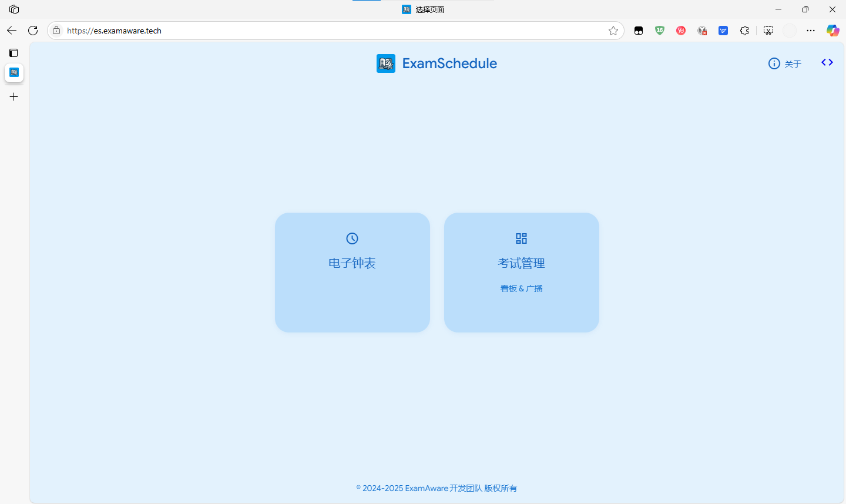Open Copilot from the toolbar
The image size is (846, 504).
click(x=832, y=31)
